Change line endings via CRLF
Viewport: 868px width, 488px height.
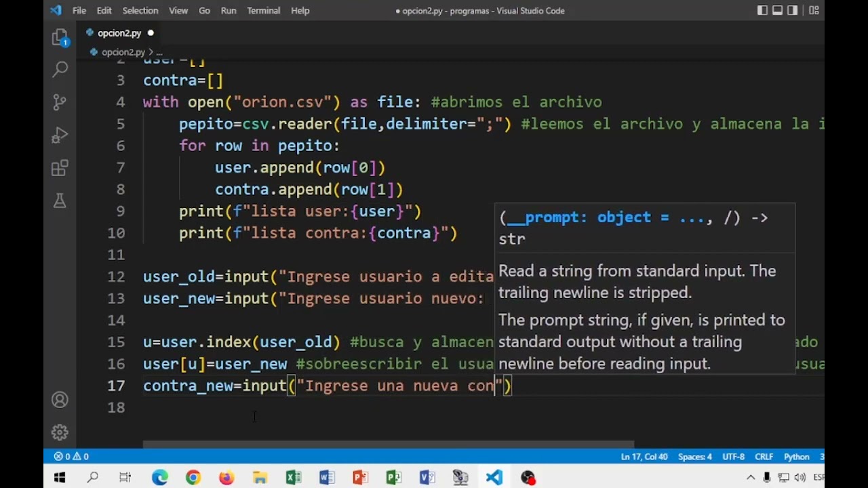(x=764, y=456)
